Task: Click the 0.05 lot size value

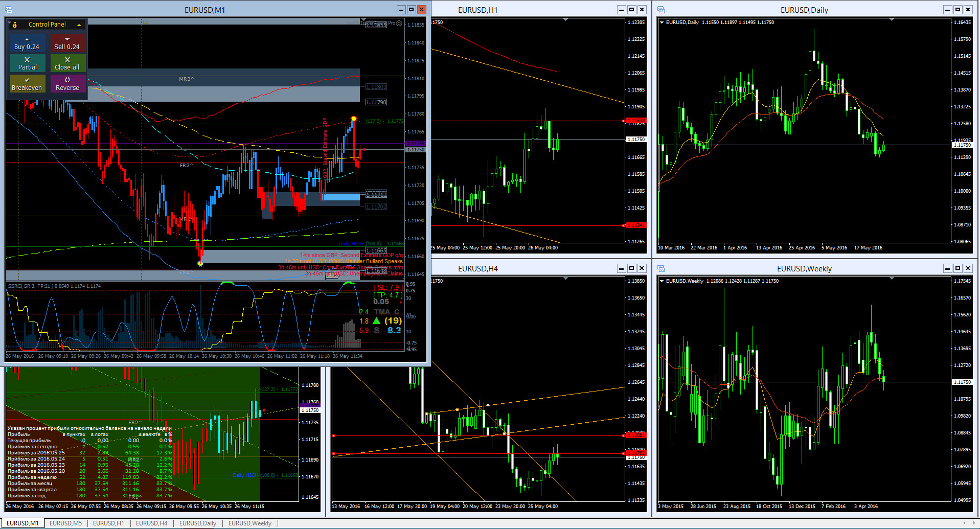Action: [381, 302]
